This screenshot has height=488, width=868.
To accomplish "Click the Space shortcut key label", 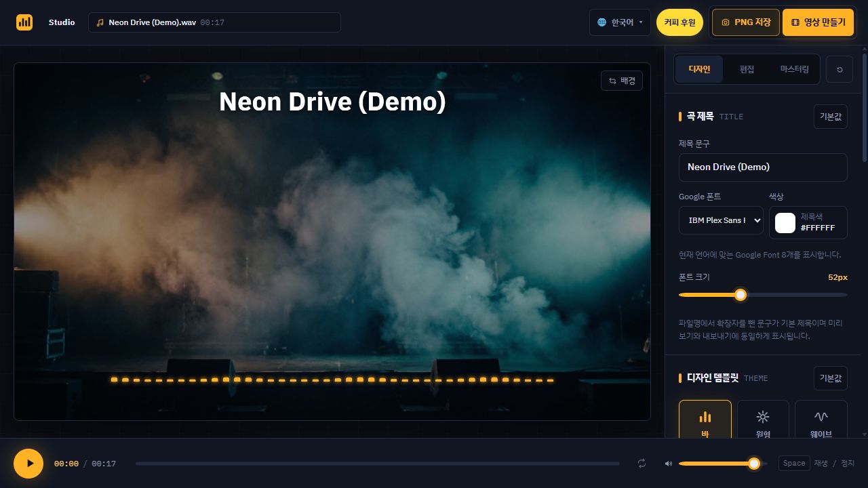I will [794, 464].
